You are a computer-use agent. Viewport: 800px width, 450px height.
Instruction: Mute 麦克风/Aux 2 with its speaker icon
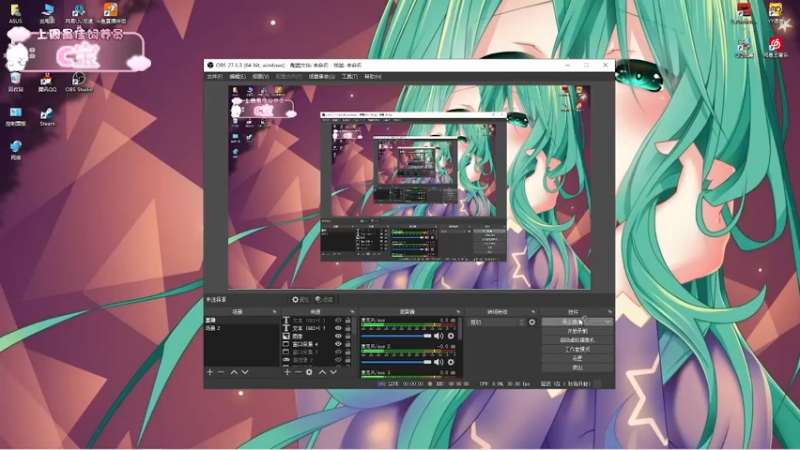point(438,362)
